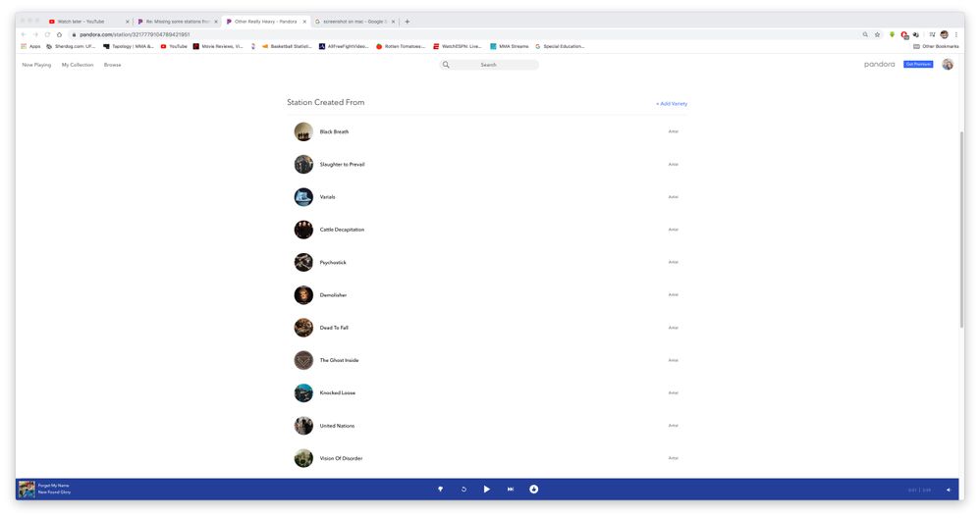Bookmark this page with the star icon
This screenshot has width=980, height=518.
[x=877, y=34]
